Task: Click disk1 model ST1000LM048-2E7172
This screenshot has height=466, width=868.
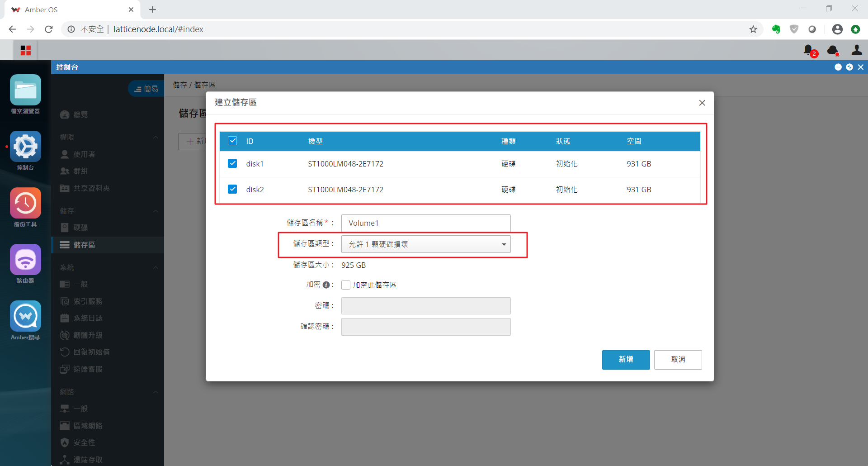Action: (x=345, y=164)
